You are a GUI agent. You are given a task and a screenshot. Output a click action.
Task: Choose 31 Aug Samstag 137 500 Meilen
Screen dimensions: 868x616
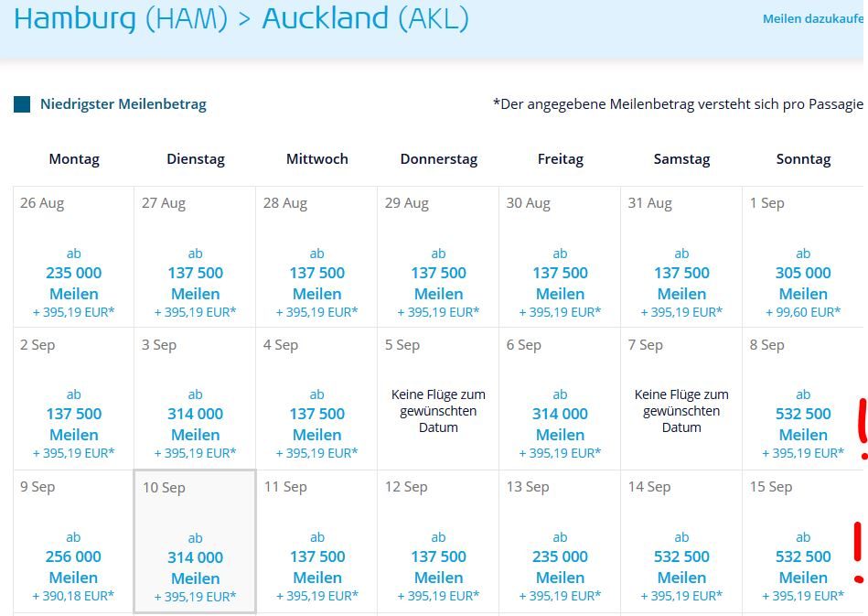click(681, 257)
